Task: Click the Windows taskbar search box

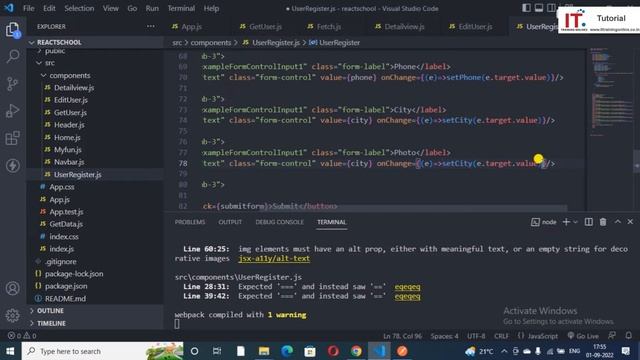Action: tap(102, 351)
